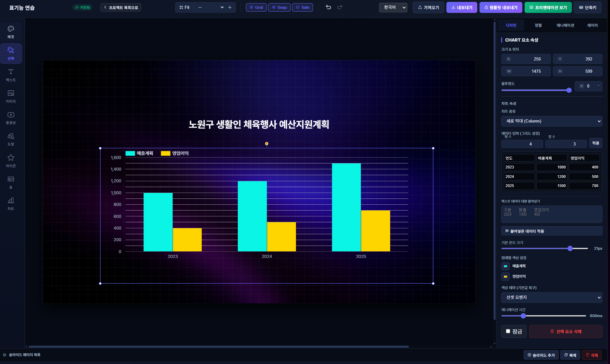The width and height of the screenshot is (610, 364).
Task: Select the 텍스트 text tool
Action: pos(11,75)
